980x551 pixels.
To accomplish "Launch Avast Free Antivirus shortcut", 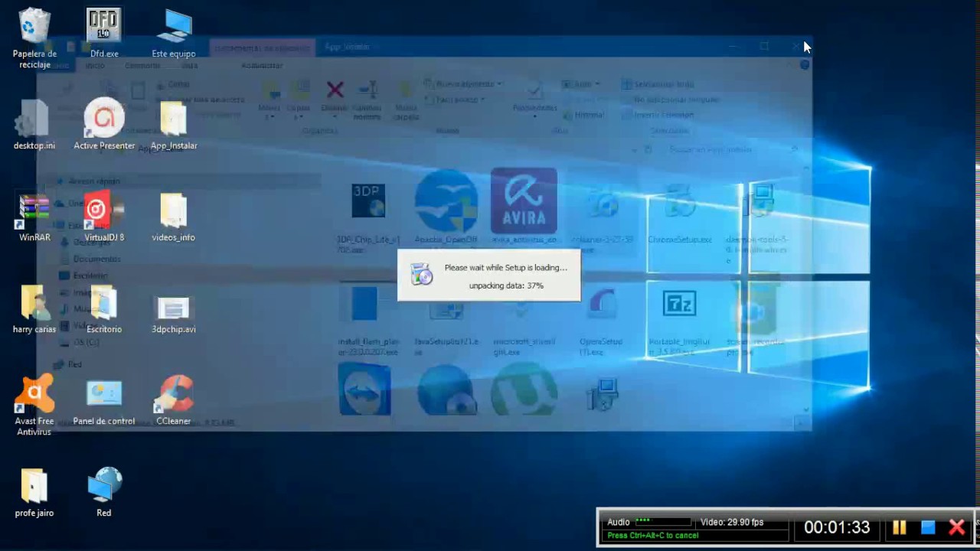I will (34, 406).
